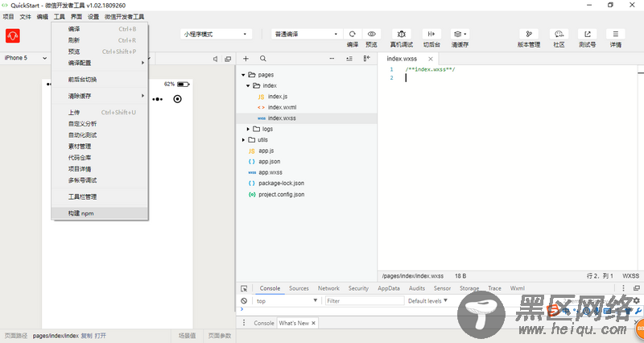
Task: Select the devtools element inspector icon
Action: (x=244, y=288)
